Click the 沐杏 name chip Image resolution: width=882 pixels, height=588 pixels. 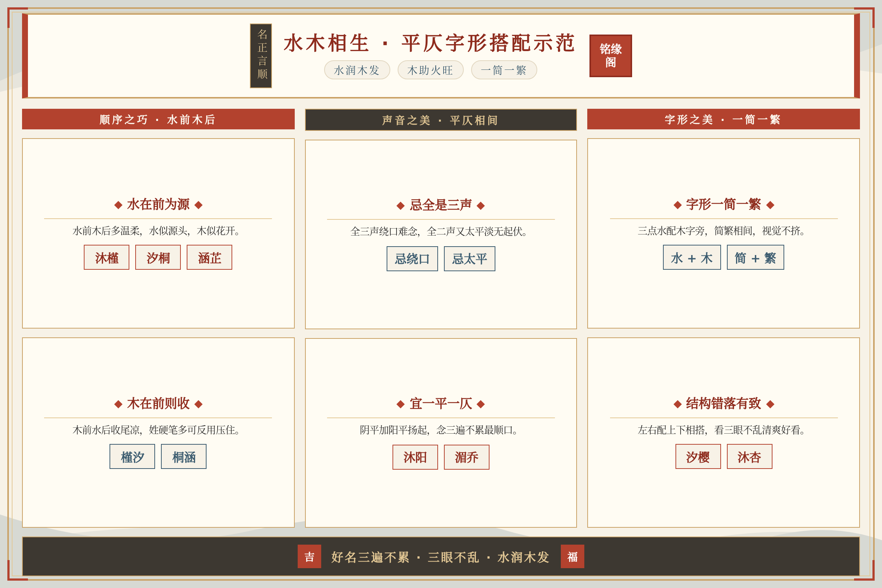pos(749,456)
